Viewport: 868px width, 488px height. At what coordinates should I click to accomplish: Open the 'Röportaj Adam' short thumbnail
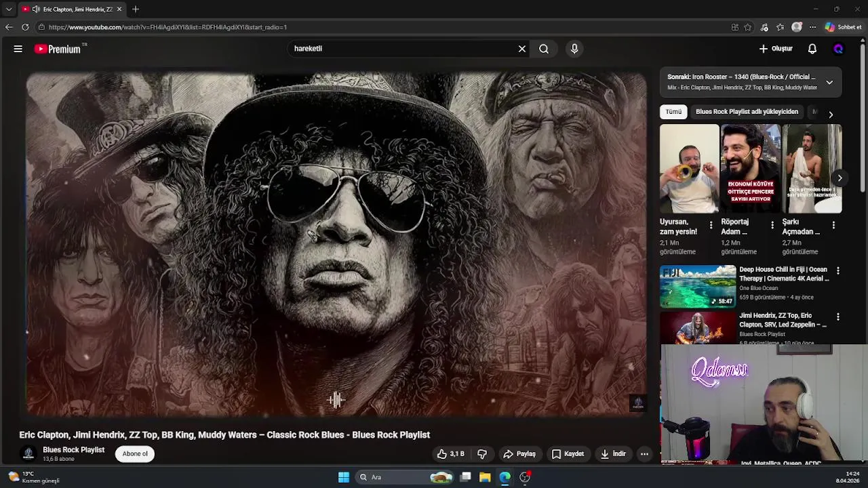(750, 169)
